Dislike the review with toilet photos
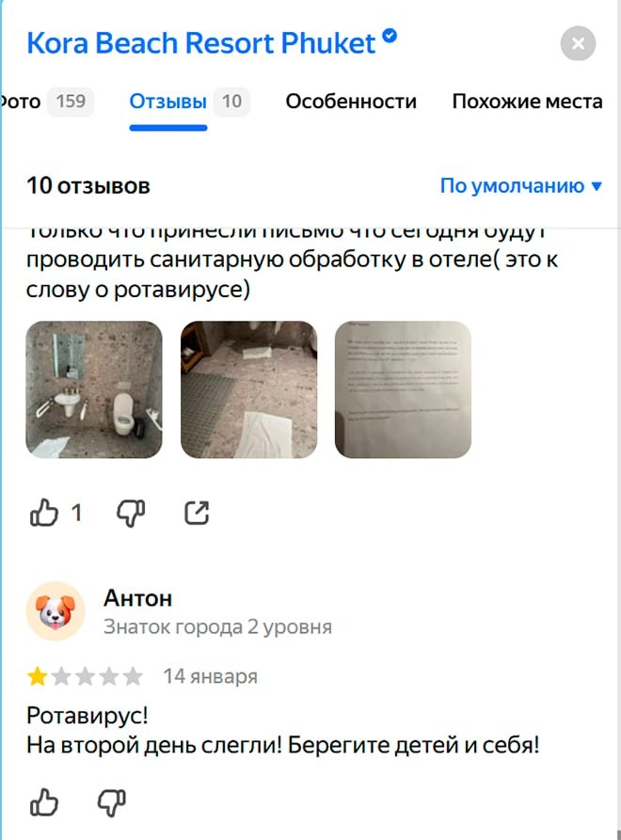The height and width of the screenshot is (840, 621). [x=131, y=514]
